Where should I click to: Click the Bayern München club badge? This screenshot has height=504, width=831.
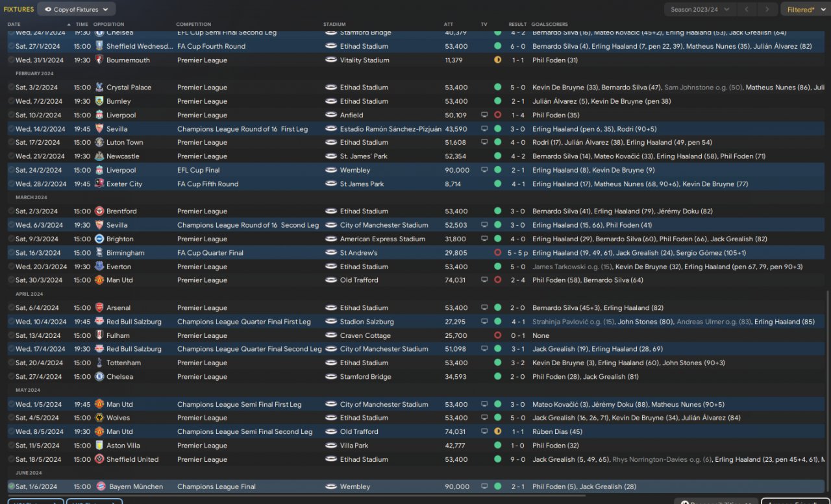[99, 486]
